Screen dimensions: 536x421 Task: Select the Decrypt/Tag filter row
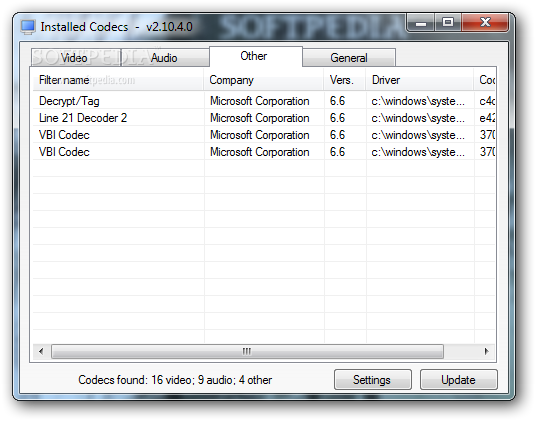point(264,101)
